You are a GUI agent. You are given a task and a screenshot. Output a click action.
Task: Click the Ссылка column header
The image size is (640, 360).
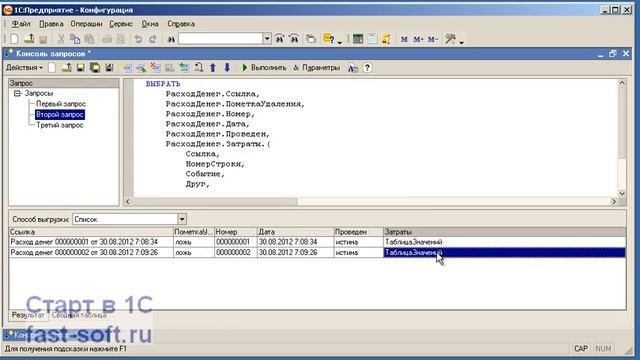(x=91, y=232)
